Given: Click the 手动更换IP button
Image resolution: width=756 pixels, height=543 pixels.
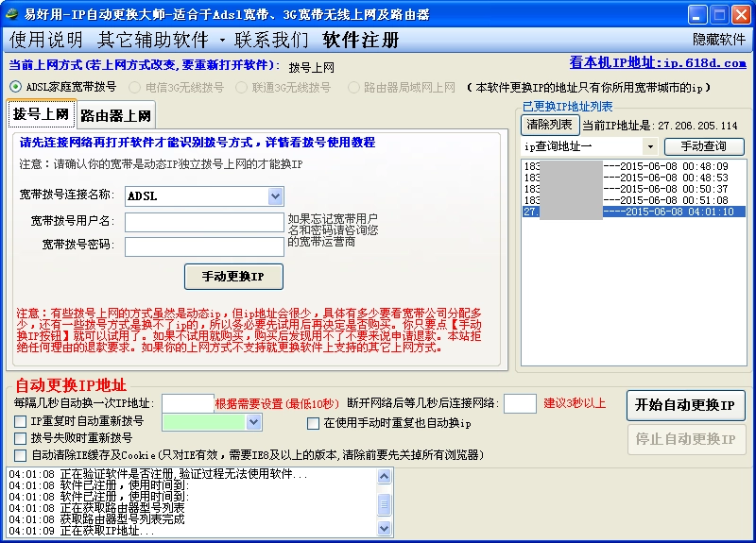Looking at the screenshot, I should click(233, 277).
